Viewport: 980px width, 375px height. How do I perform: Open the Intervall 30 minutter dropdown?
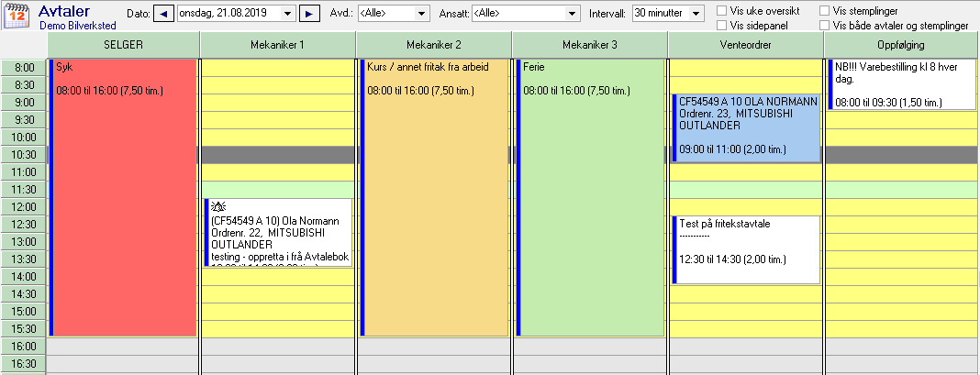pyautogui.click(x=696, y=13)
